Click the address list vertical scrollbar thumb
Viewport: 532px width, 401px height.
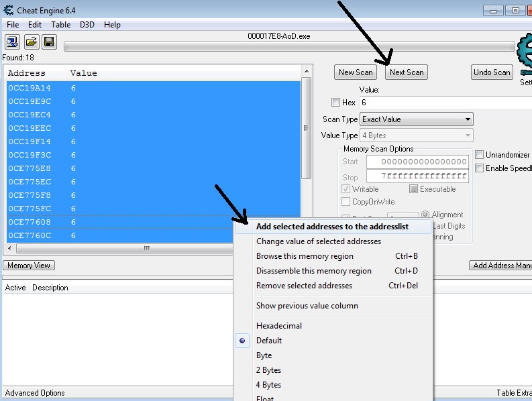pos(306,128)
